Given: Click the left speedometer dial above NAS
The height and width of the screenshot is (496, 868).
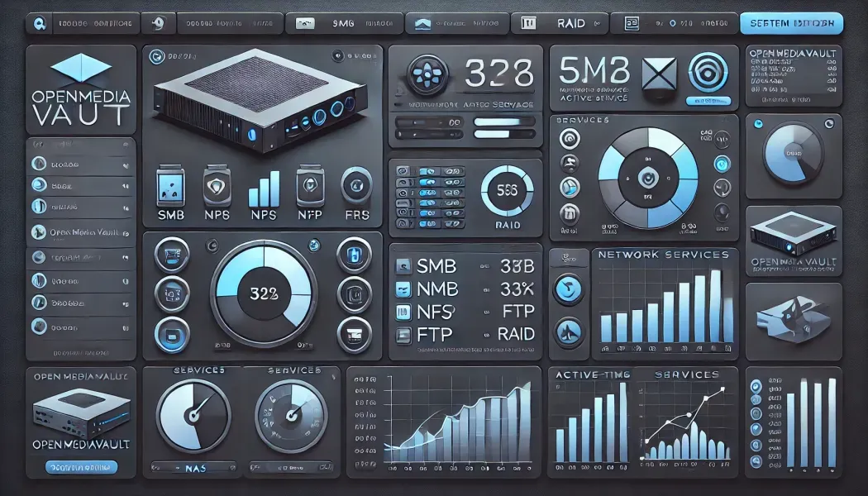Looking at the screenshot, I should 193,415.
